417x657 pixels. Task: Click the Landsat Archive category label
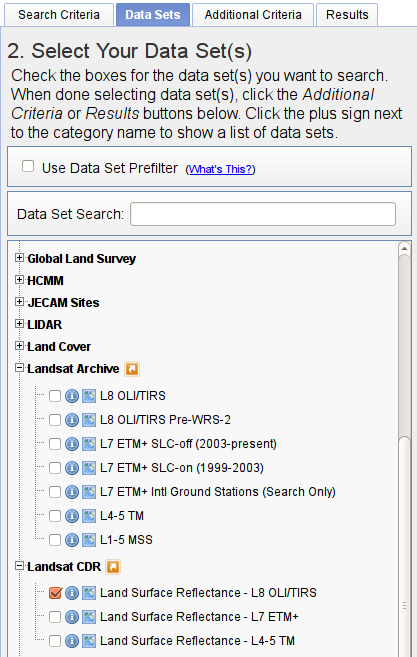click(73, 369)
